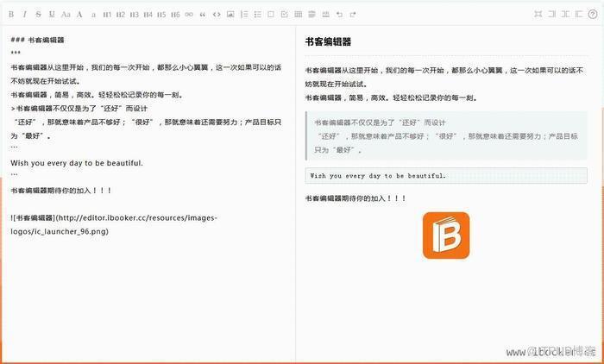Image resolution: width=604 pixels, height=364 pixels.
Task: Toggle bold formatting with the B icon
Action: click(x=11, y=15)
